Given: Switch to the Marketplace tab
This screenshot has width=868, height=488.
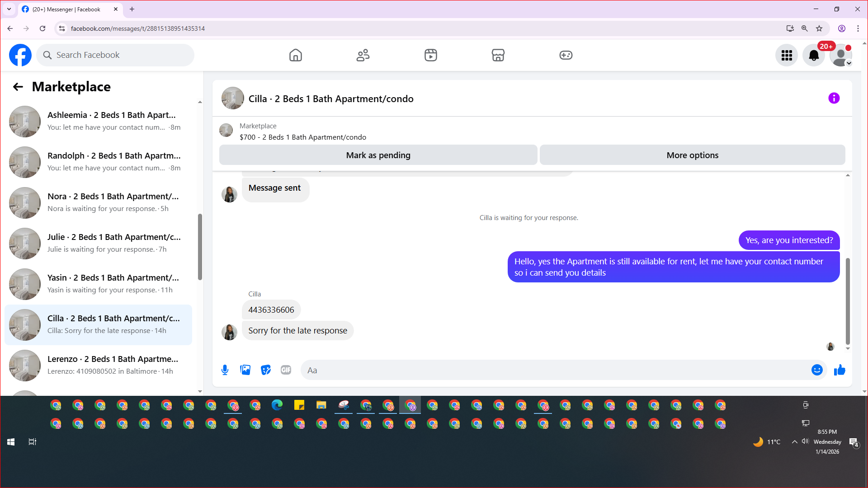Looking at the screenshot, I should (498, 55).
